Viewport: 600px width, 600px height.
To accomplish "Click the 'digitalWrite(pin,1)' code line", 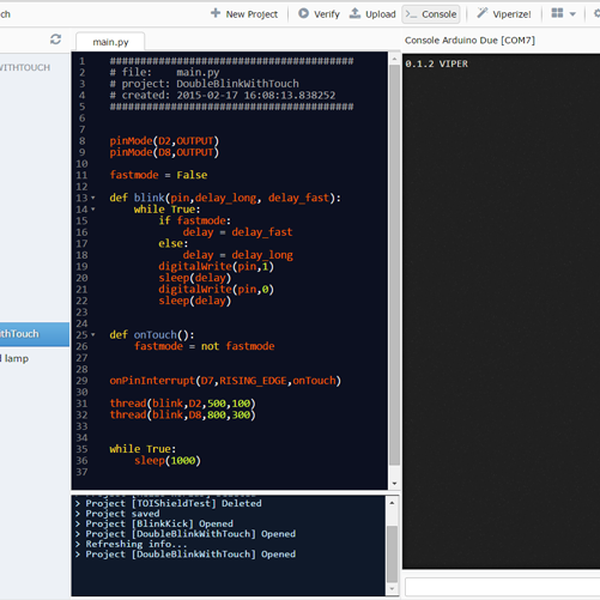I will coord(216,266).
